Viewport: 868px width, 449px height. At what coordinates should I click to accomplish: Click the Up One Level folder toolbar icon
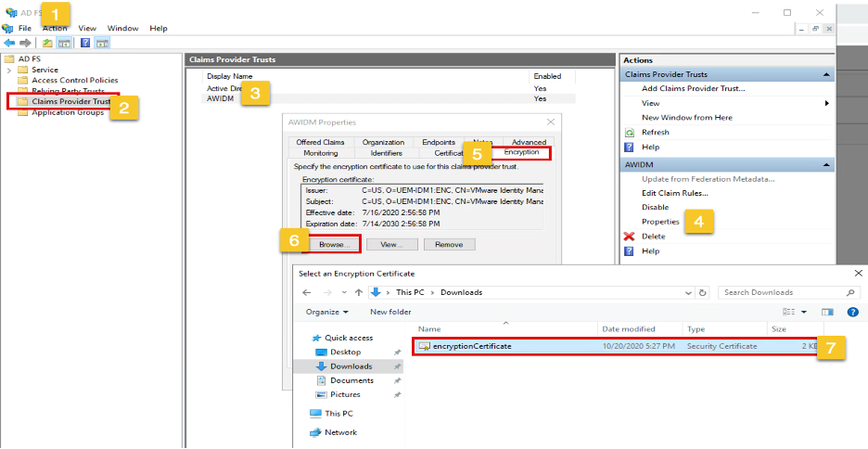point(47,43)
